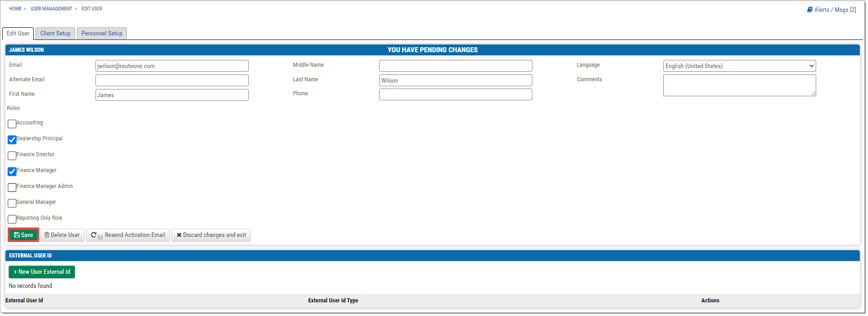The height and width of the screenshot is (316, 868).
Task: Click the External User Id column header
Action: pos(24,301)
